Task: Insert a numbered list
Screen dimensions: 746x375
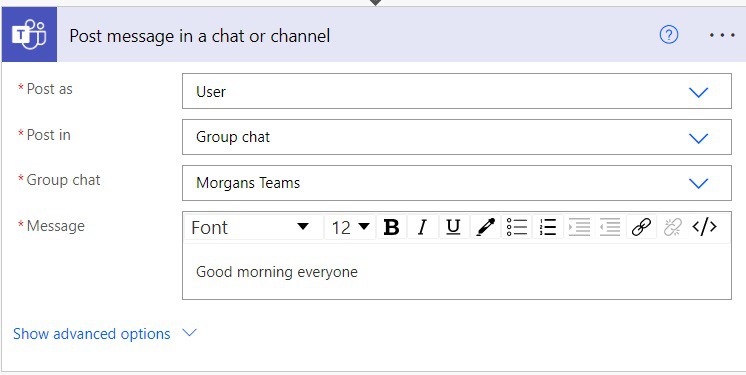Action: click(x=548, y=227)
